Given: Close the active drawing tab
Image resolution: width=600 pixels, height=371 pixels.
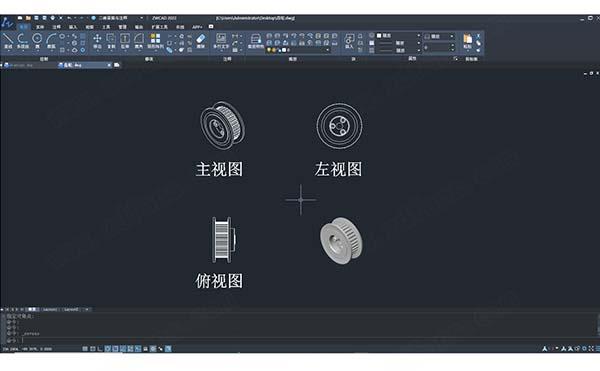Looking at the screenshot, I should point(109,65).
